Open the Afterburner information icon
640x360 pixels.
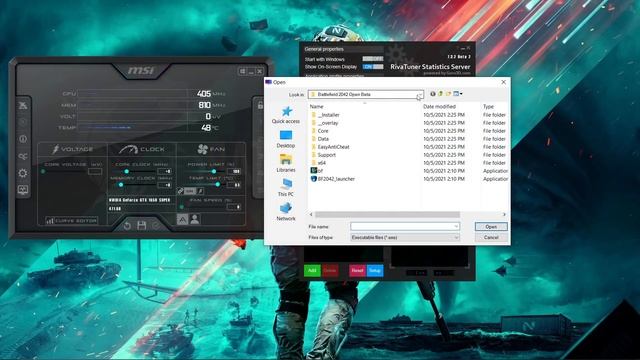click(23, 139)
